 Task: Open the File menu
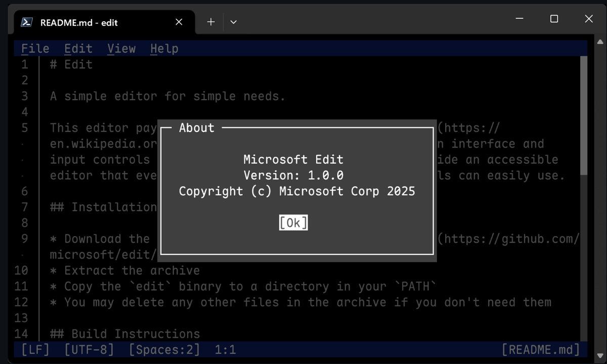point(35,48)
